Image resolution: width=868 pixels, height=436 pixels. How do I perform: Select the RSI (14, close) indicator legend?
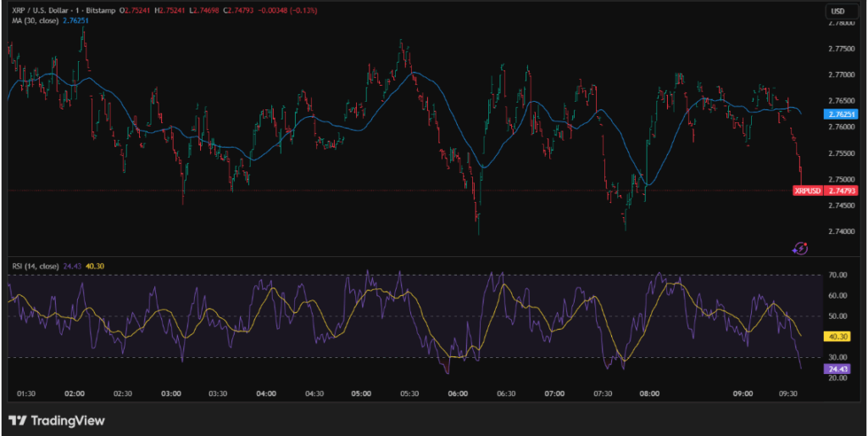[35, 266]
